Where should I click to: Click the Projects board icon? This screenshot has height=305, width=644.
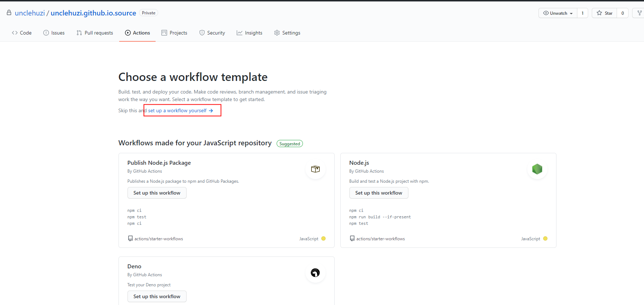pos(164,33)
